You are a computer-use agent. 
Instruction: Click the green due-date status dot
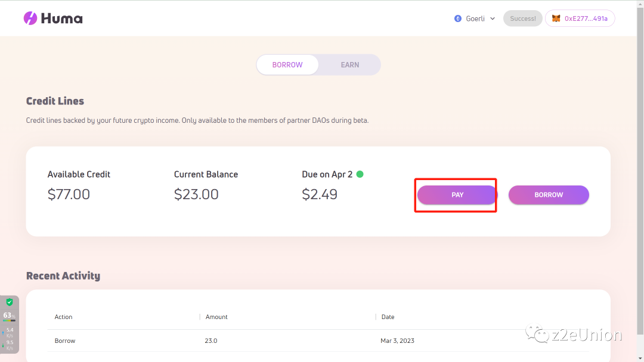(x=360, y=174)
